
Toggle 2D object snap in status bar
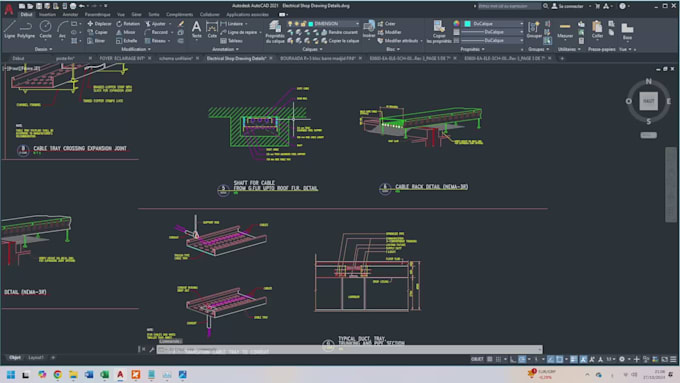(559, 359)
